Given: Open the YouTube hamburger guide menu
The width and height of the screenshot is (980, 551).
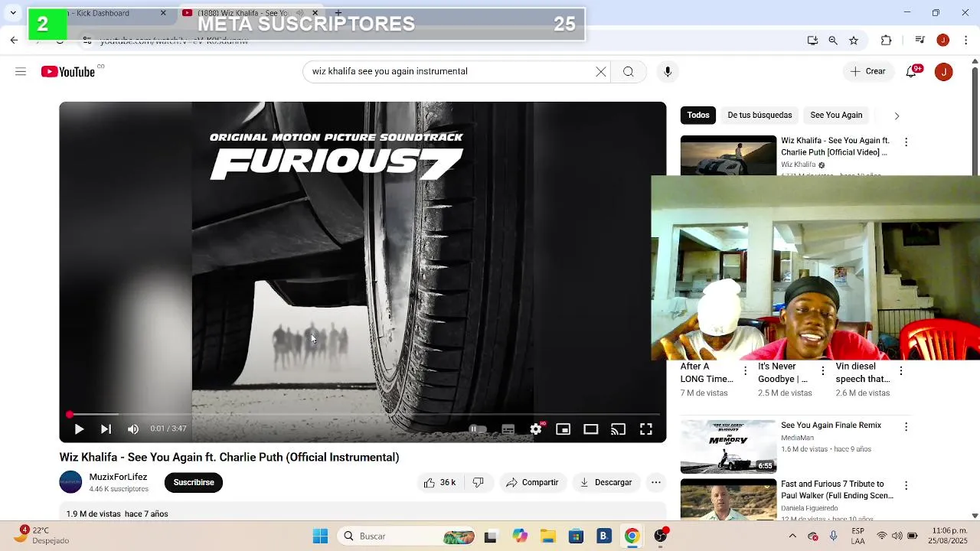Looking at the screenshot, I should [x=21, y=72].
